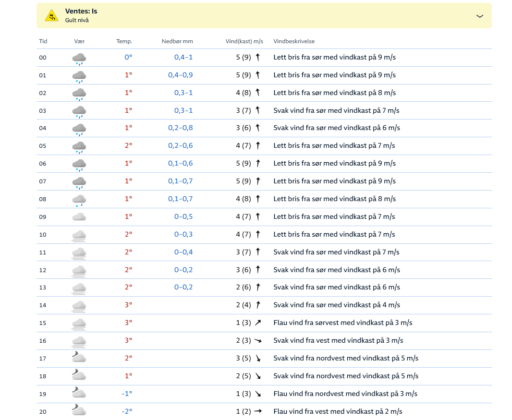Click the 0° temperature at hour 00
The height and width of the screenshot is (420, 512).
[x=128, y=57]
